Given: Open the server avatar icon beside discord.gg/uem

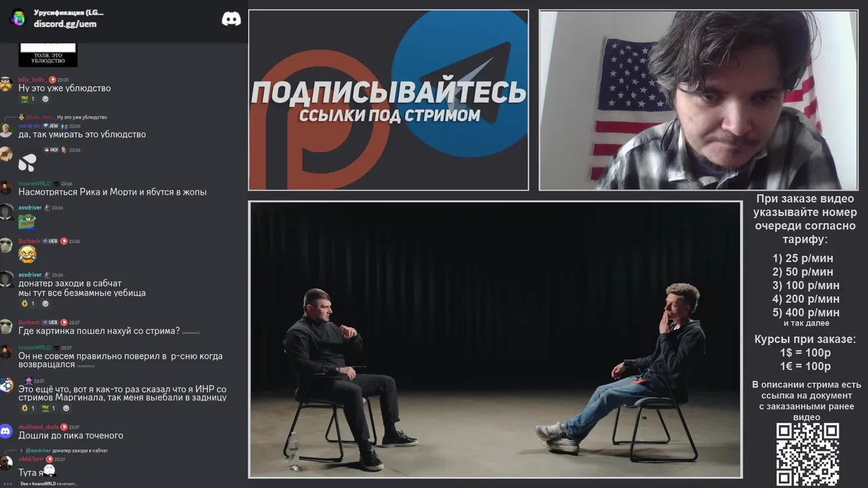Looking at the screenshot, I should 18,18.
